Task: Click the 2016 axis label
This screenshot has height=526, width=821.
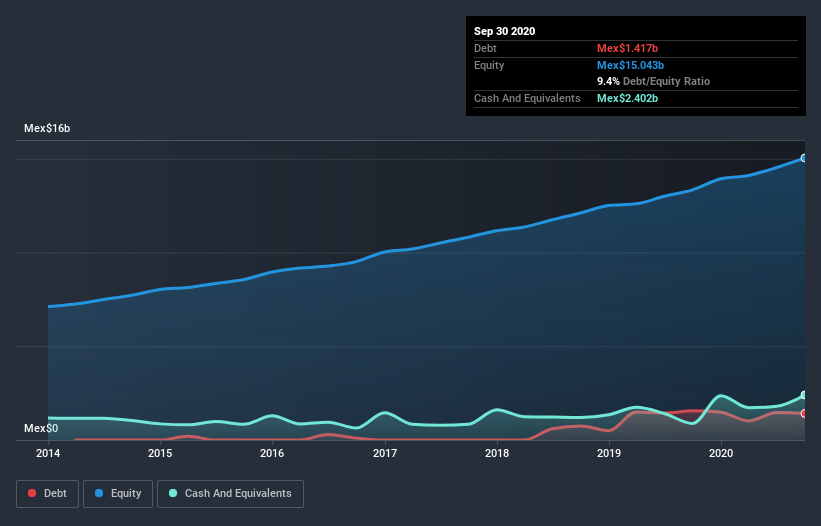Action: point(272,453)
